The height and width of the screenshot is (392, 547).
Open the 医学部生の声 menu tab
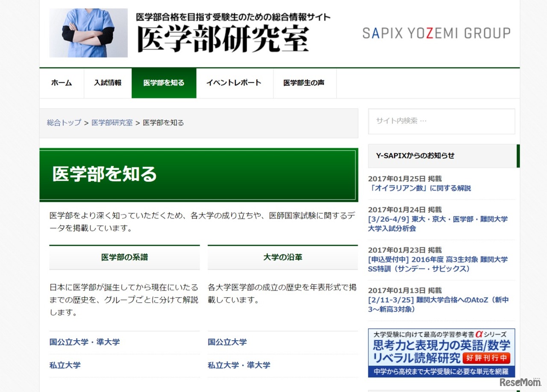[x=304, y=83]
